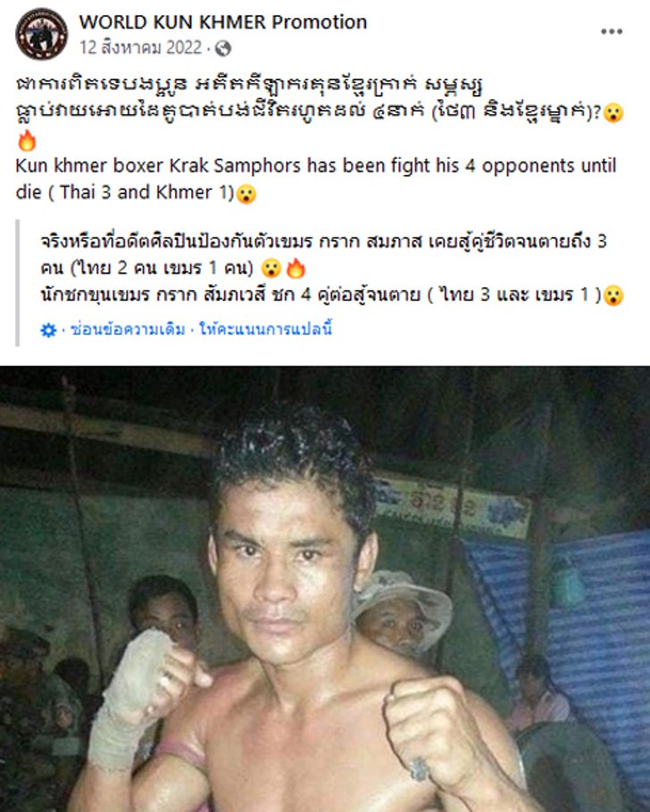650x812 pixels.
Task: Click the public globe audience icon
Action: point(223,48)
